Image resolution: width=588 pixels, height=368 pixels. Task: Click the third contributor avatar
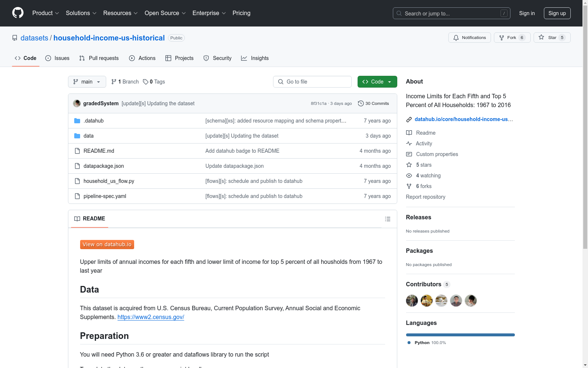[x=441, y=301]
